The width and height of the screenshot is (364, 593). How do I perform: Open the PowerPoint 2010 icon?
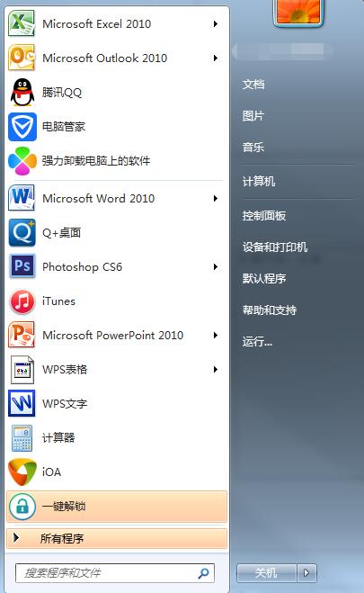click(x=22, y=335)
